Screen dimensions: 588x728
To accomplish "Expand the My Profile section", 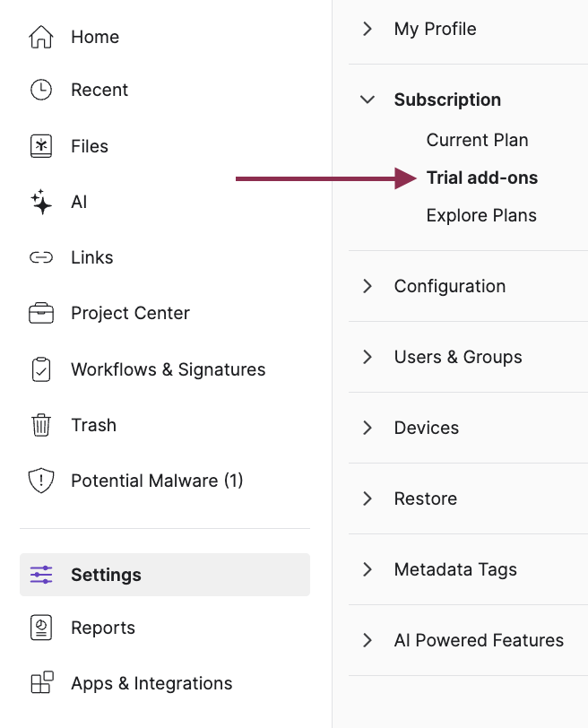I will [x=367, y=29].
